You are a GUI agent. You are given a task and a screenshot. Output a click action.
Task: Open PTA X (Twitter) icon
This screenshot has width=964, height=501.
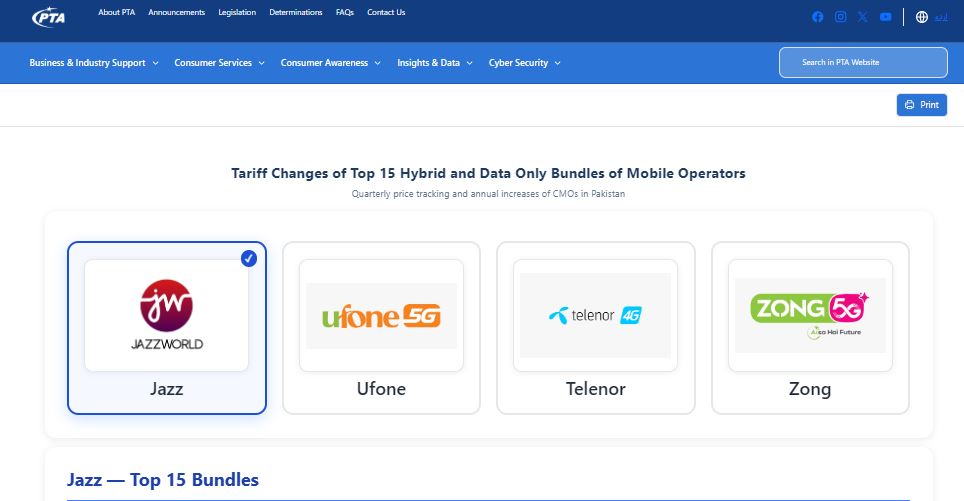coord(863,17)
